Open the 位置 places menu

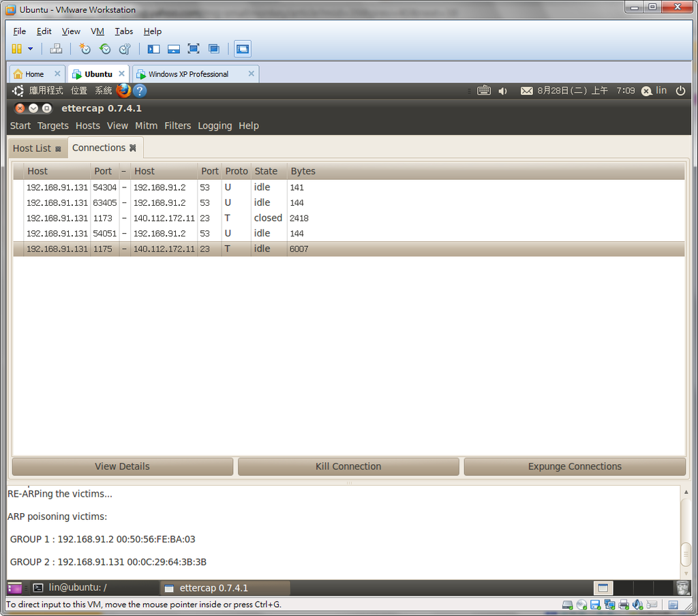pos(79,91)
